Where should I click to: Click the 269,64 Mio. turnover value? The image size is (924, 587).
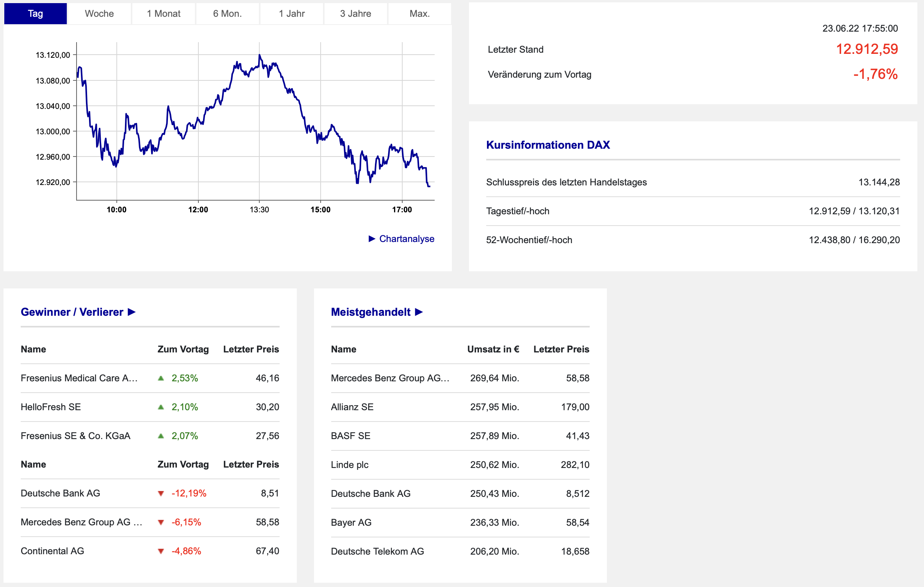coord(494,378)
